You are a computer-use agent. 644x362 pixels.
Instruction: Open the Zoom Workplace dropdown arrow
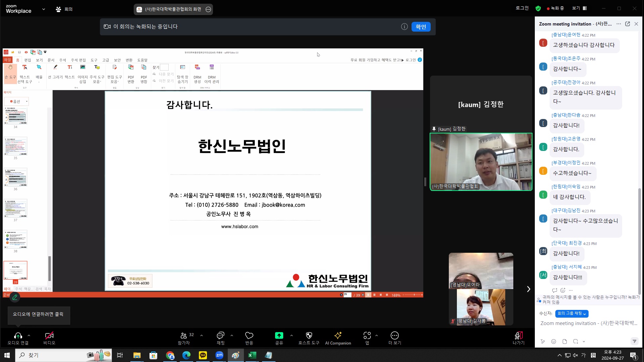pos(44,9)
